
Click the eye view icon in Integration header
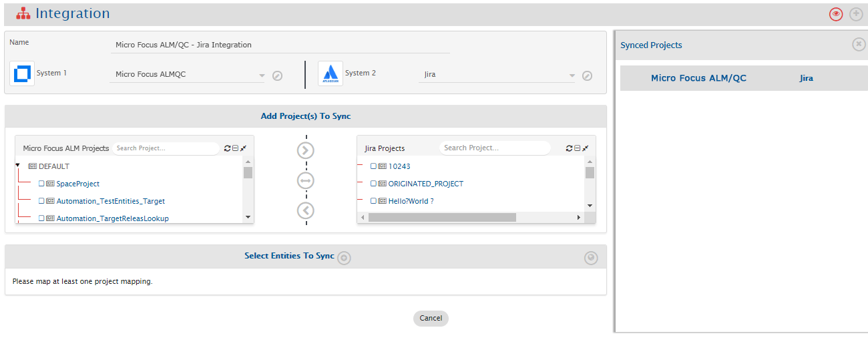pyautogui.click(x=836, y=14)
